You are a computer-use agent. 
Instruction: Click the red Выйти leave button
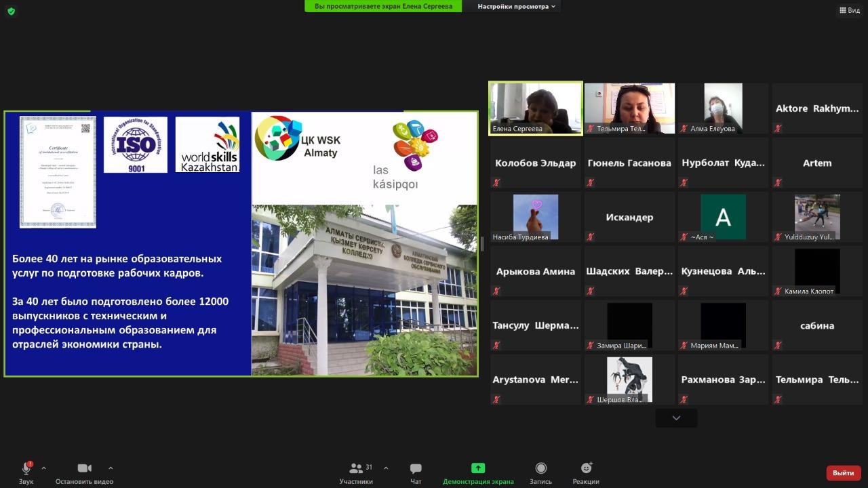click(843, 472)
